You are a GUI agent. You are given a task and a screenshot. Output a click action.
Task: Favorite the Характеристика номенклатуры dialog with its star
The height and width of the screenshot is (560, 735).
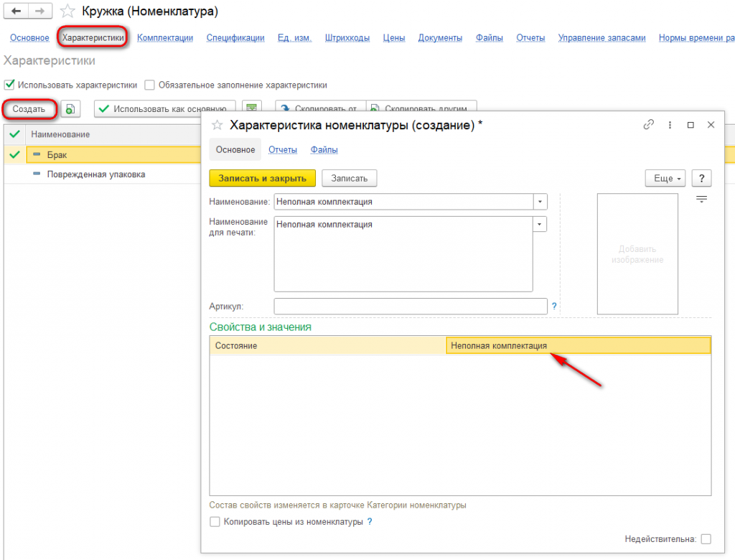coord(217,125)
